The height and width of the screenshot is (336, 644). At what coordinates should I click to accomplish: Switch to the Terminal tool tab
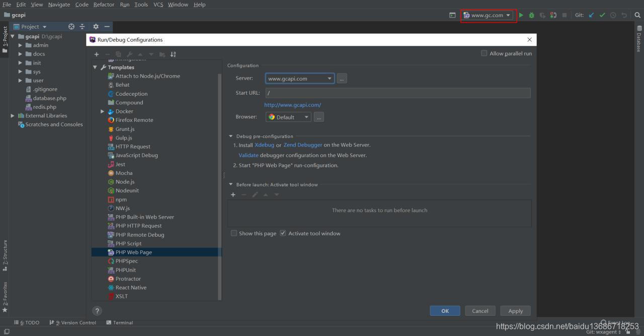pyautogui.click(x=120, y=322)
